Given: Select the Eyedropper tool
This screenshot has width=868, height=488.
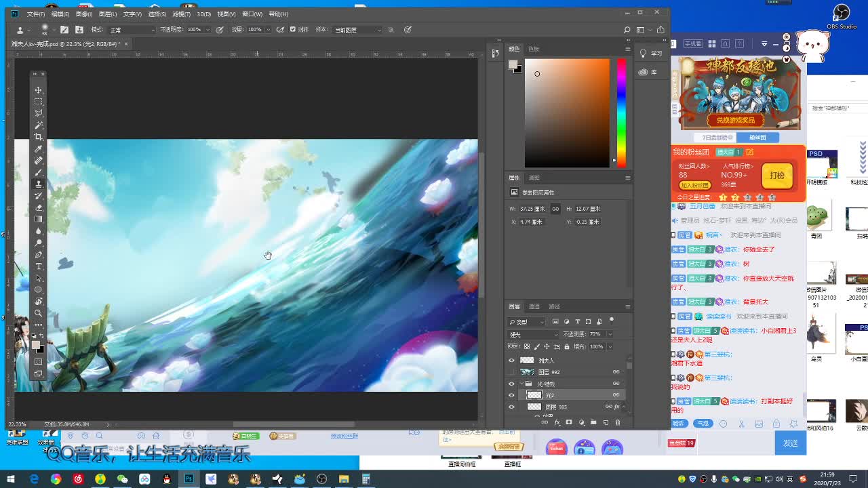Looking at the screenshot, I should [39, 148].
